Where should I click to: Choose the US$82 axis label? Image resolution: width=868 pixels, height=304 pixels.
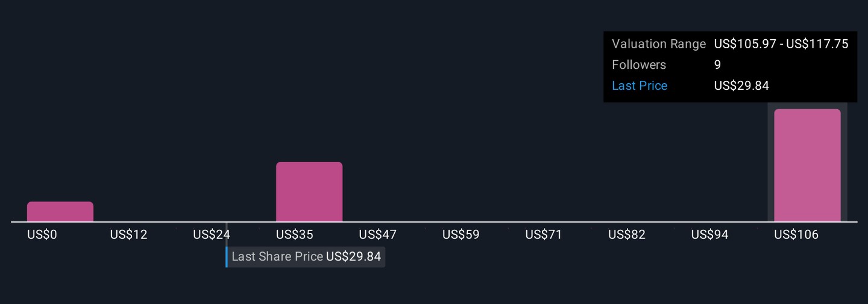point(627,235)
